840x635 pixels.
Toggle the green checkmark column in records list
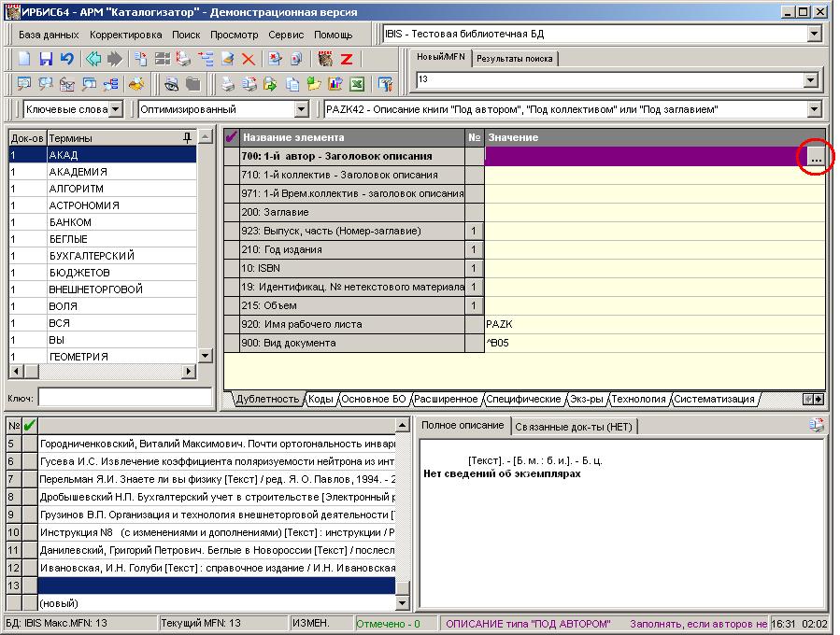pyautogui.click(x=29, y=425)
